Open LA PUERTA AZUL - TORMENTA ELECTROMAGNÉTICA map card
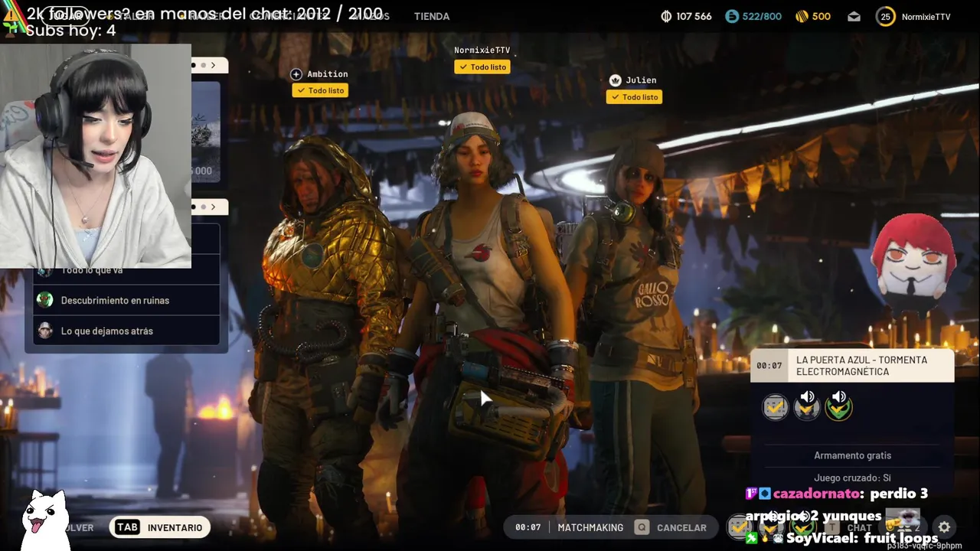Screen dimensions: 980x551 852,366
